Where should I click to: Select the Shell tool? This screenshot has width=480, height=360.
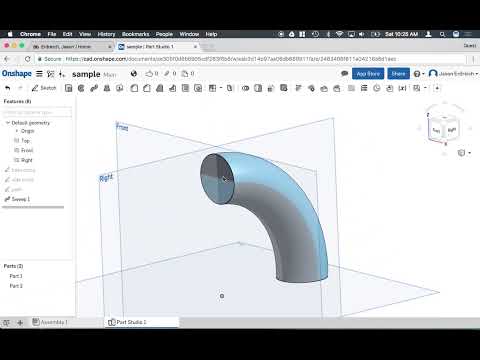[x=185, y=88]
